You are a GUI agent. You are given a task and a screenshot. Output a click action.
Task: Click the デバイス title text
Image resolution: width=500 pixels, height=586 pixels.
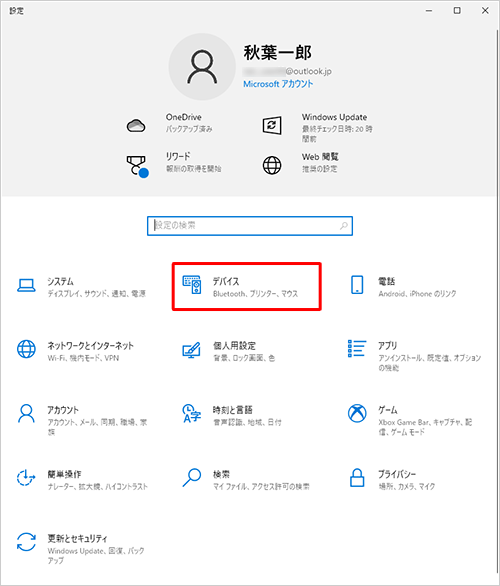tap(226, 281)
